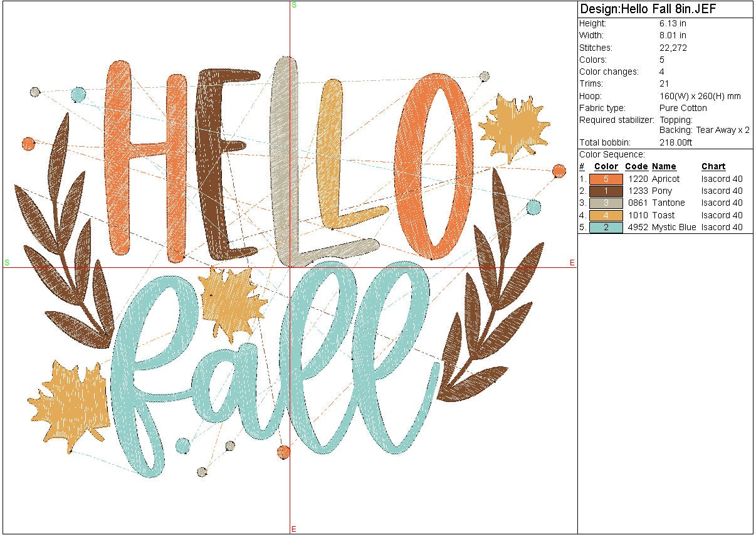Click the Design:Hello Fall 8in.JEF title
Screen dimensions: 756x535
pos(648,9)
